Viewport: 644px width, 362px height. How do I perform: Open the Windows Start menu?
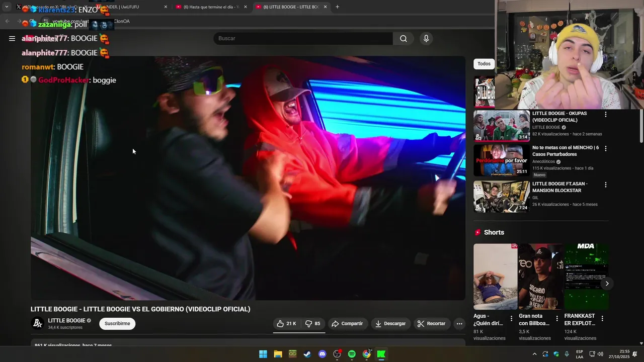pyautogui.click(x=263, y=354)
